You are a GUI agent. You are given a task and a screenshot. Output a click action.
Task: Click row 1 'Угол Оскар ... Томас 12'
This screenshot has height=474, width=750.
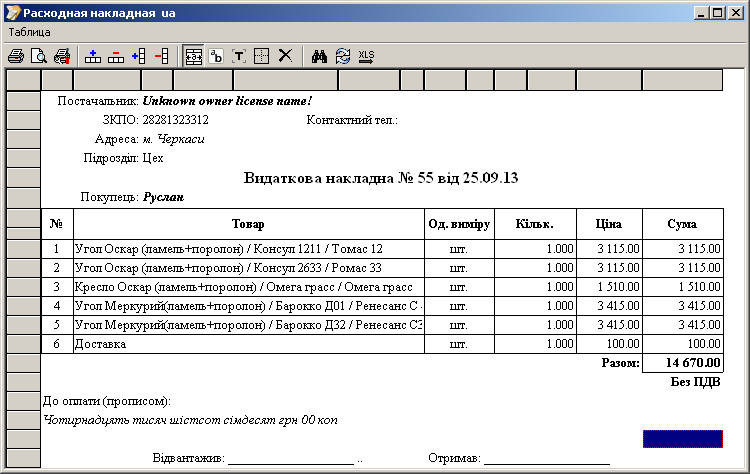click(x=249, y=249)
